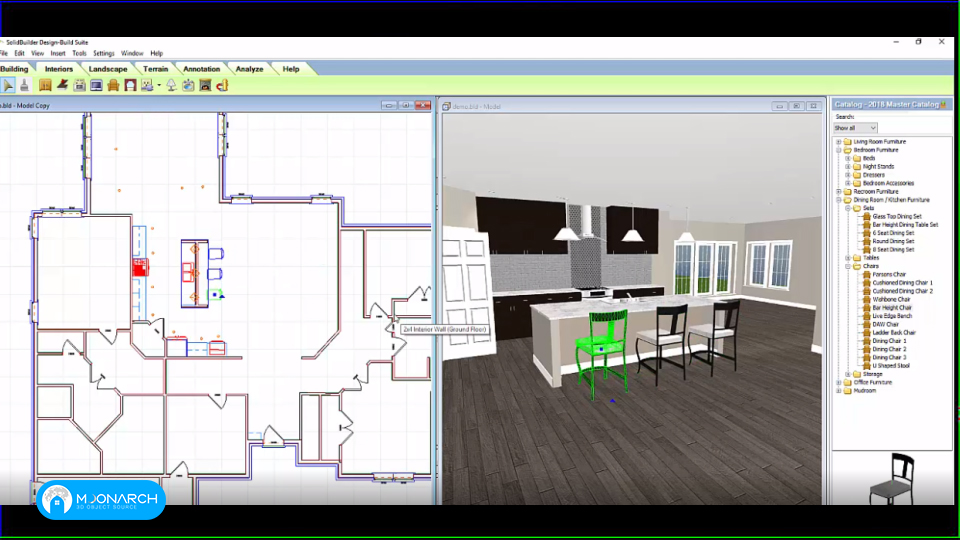Image resolution: width=960 pixels, height=540 pixels.
Task: Click the electronics TV icon
Action: pyautogui.click(x=96, y=86)
